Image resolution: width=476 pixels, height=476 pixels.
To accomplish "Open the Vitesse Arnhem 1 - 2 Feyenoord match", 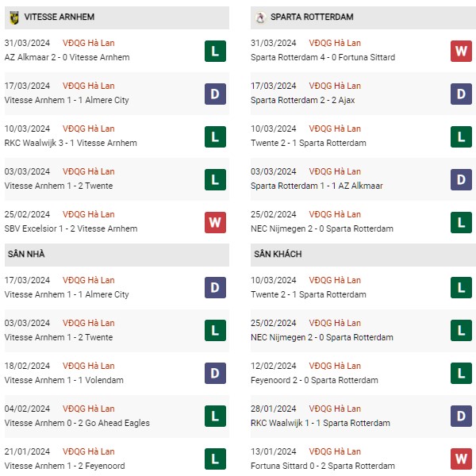I will [x=65, y=466].
